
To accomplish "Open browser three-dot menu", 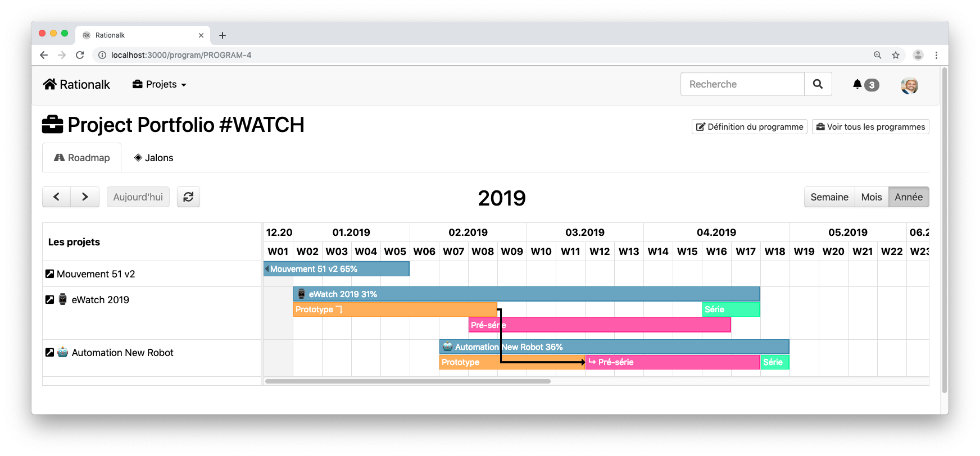I will tap(936, 55).
